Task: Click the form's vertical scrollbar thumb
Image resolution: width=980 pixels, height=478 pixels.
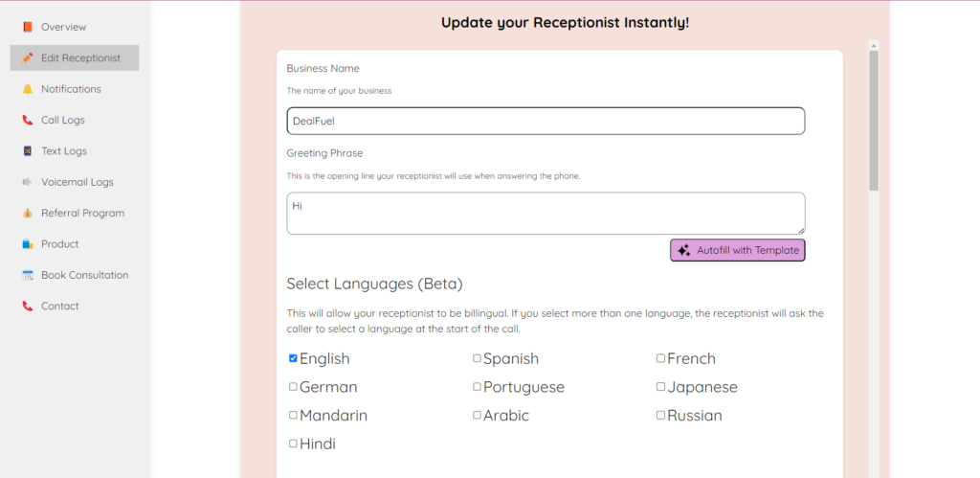Action: pyautogui.click(x=873, y=120)
